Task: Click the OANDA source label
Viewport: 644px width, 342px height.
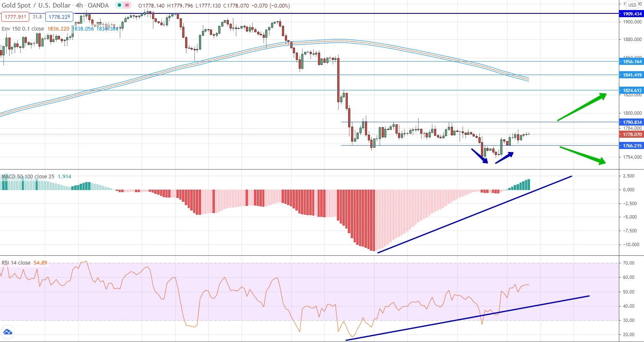Action: [98, 5]
